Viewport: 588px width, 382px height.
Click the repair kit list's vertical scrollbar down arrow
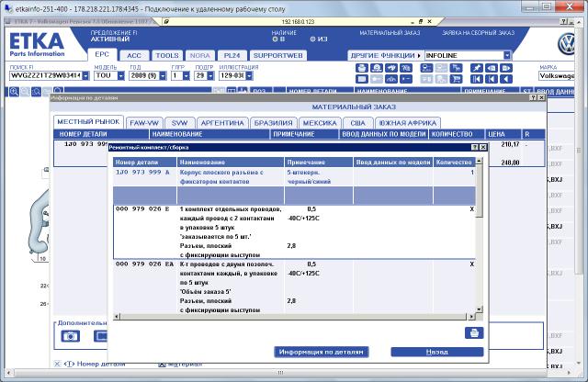click(479, 309)
